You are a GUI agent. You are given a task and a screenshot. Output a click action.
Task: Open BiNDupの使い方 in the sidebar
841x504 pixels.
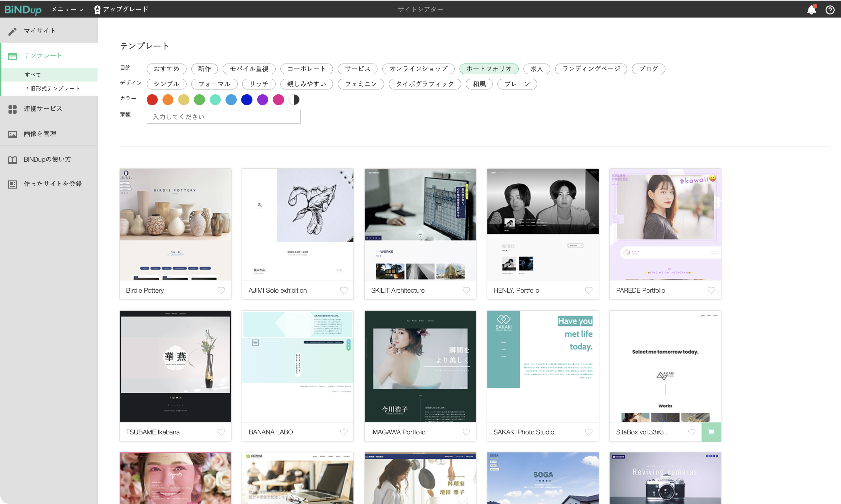(49, 159)
